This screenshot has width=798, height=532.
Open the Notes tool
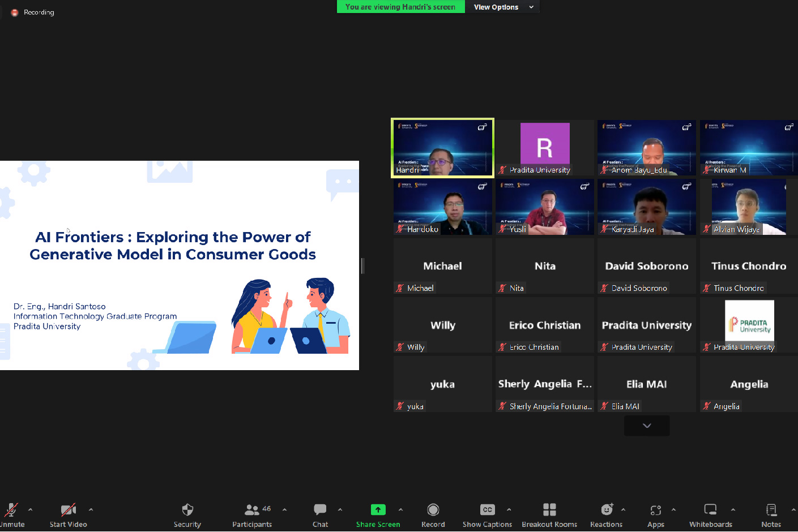tap(771, 510)
